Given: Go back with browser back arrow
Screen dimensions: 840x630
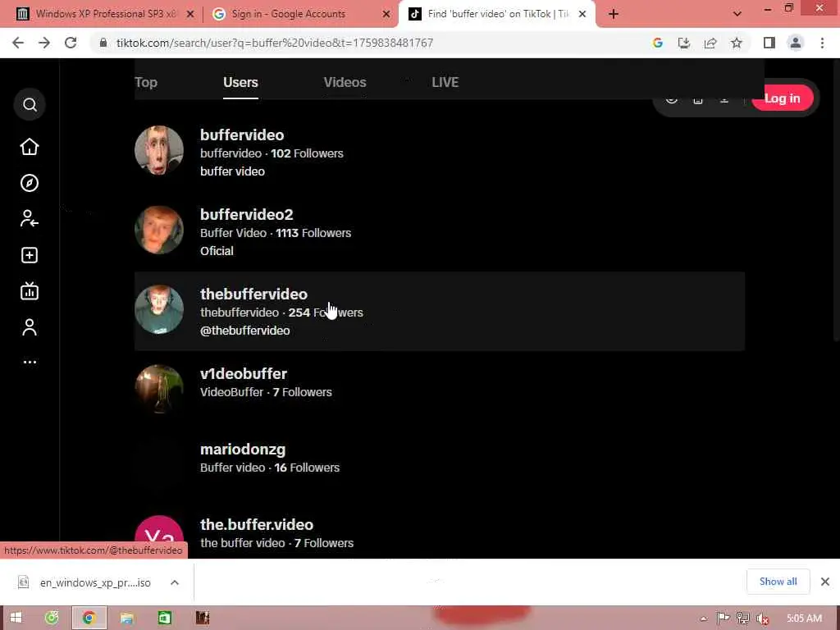Looking at the screenshot, I should tap(18, 43).
